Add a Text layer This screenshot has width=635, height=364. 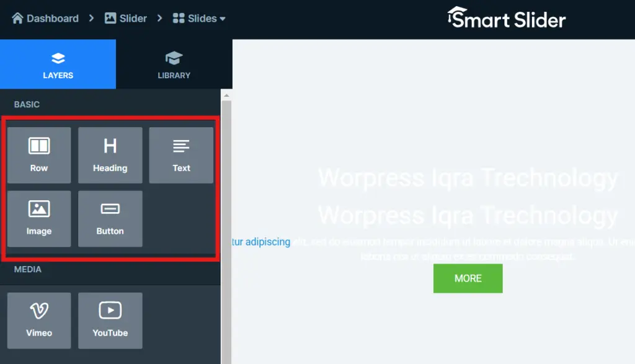(x=181, y=155)
